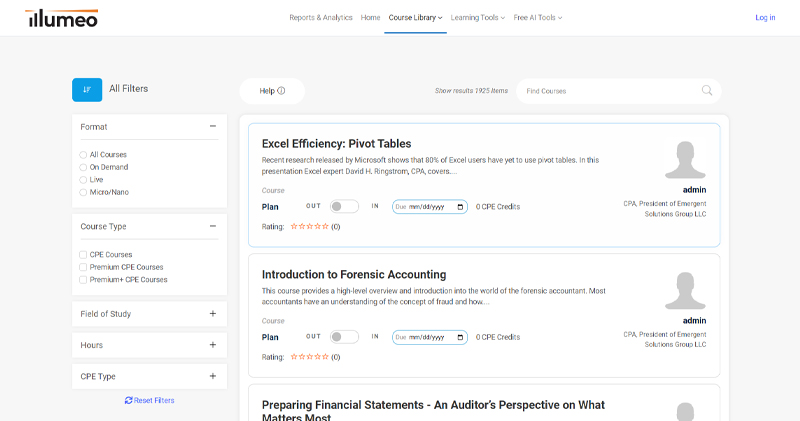Click due date field for Forensic Accounting

point(430,337)
